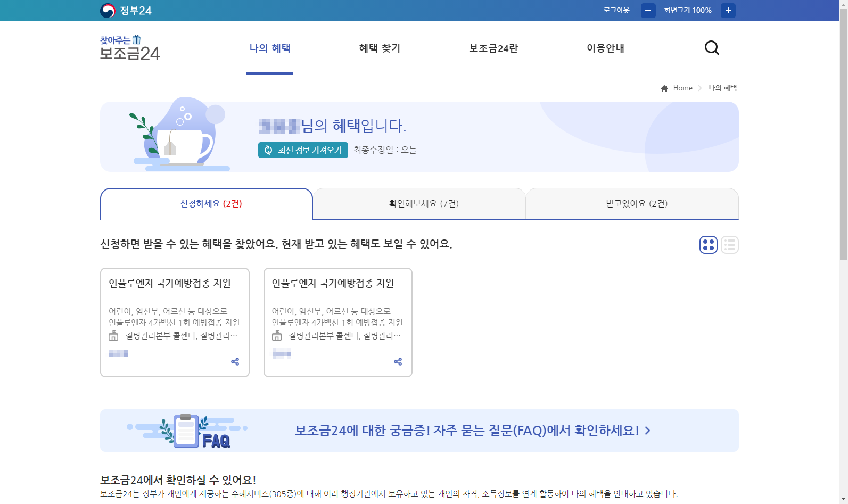
Task: Open 나의 혜택 menu
Action: click(x=270, y=48)
